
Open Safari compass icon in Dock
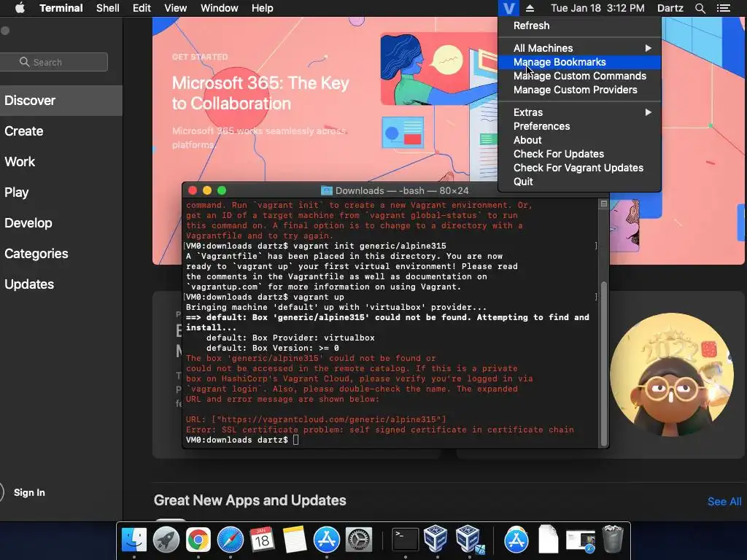[230, 540]
